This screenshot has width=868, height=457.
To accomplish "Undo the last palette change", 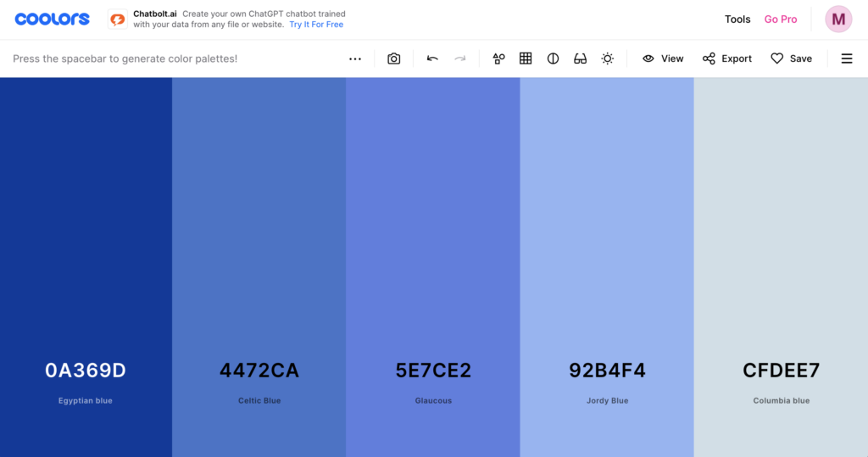I will pos(432,59).
